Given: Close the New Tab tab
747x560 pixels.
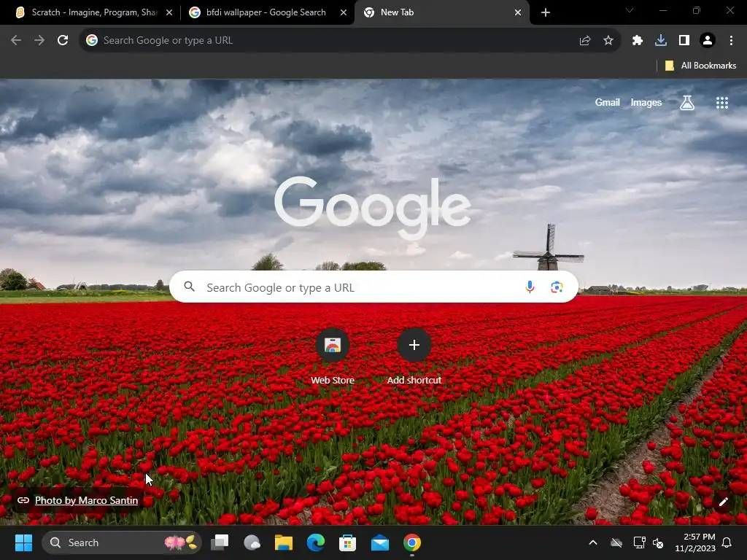Looking at the screenshot, I should pos(518,12).
